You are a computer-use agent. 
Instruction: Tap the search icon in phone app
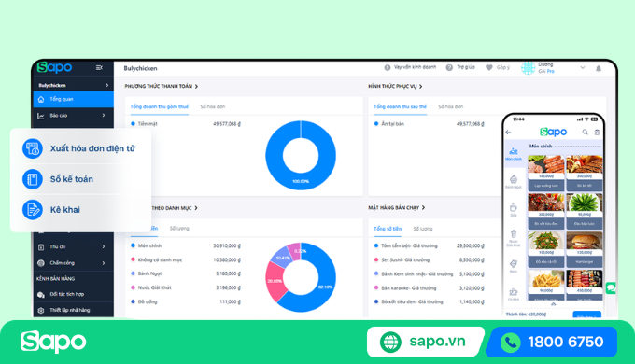click(585, 132)
